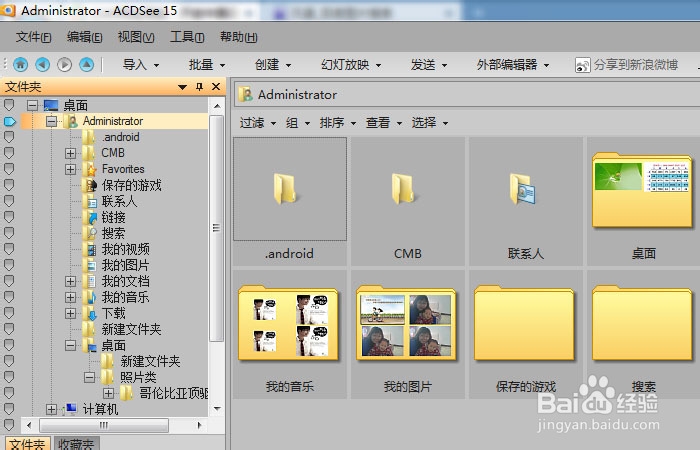Toggle the Easy-Select marker beside 桌面 root
This screenshot has height=450, width=700.
point(9,105)
